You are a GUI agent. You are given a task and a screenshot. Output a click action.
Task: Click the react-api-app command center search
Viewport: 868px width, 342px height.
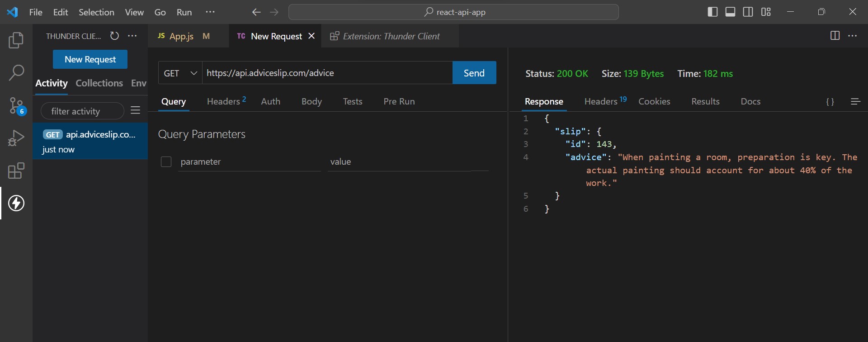pyautogui.click(x=453, y=12)
